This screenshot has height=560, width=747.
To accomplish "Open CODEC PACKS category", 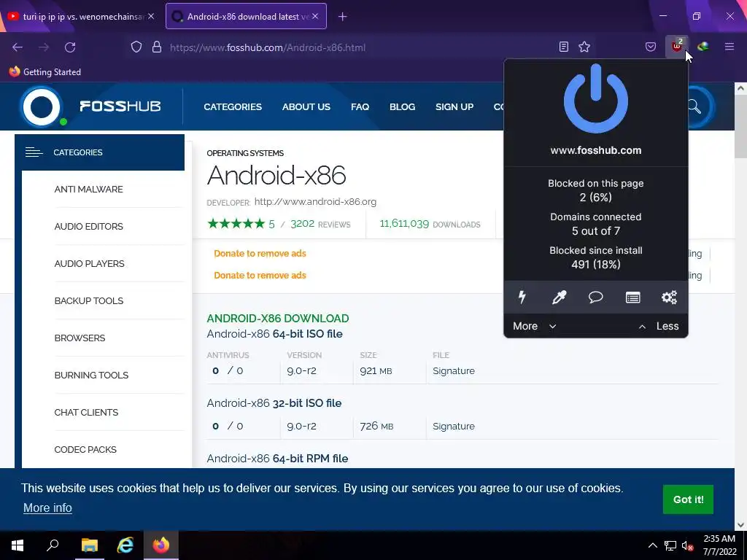I will (85, 449).
